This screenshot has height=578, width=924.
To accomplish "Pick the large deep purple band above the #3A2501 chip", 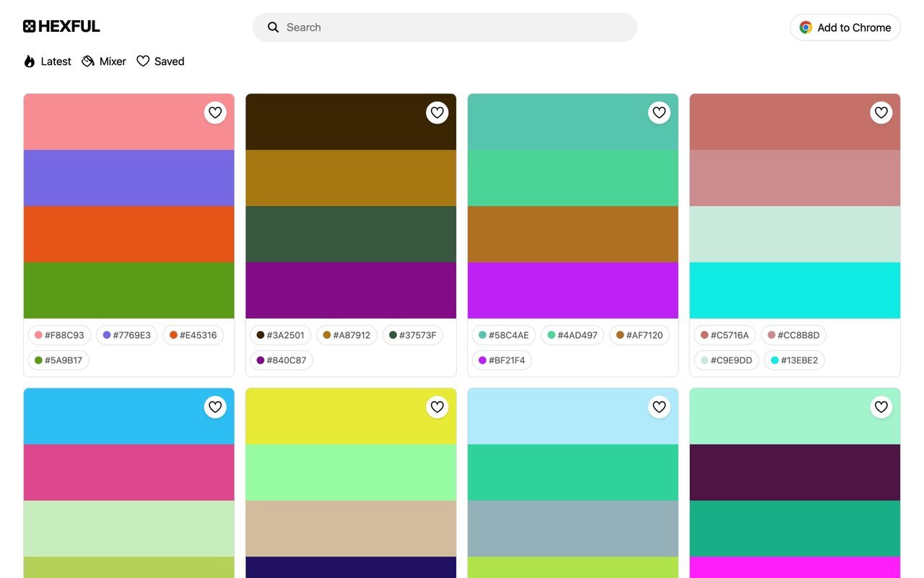I will tap(351, 290).
